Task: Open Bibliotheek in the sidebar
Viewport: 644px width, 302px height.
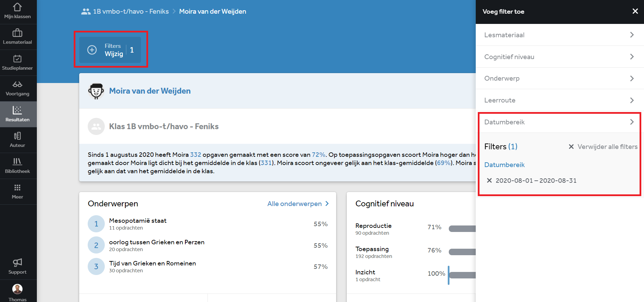Action: pyautogui.click(x=17, y=166)
